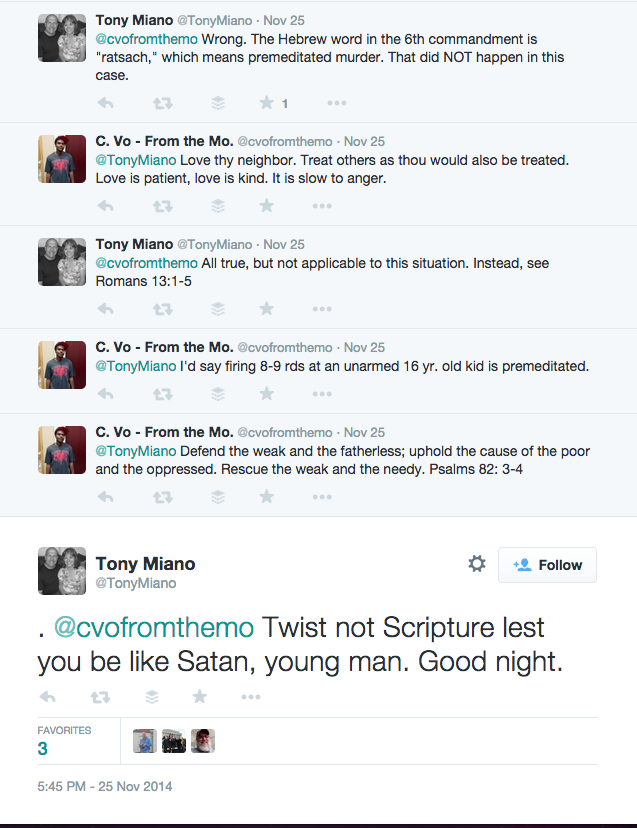Retweet the 'Love thy neighbor' tweet
637x828 pixels.
click(160, 206)
